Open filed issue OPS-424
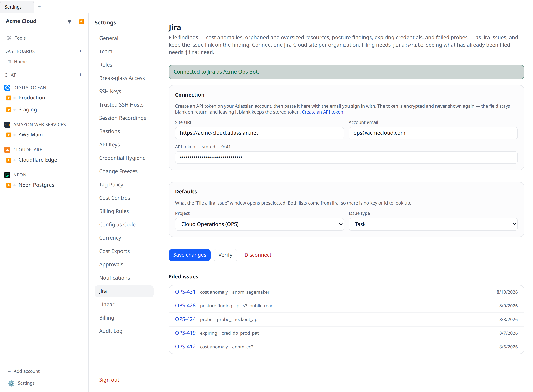This screenshot has width=533, height=392. (185, 319)
